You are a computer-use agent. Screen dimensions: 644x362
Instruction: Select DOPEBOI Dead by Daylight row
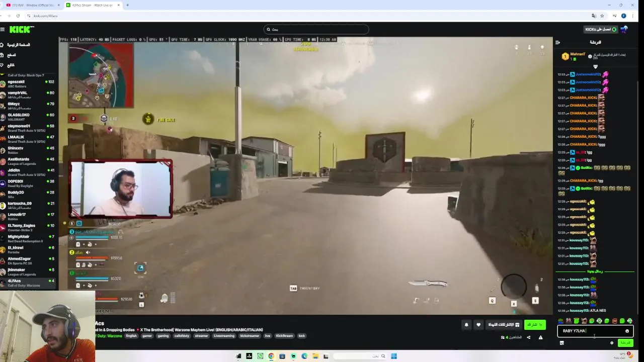click(x=28, y=184)
